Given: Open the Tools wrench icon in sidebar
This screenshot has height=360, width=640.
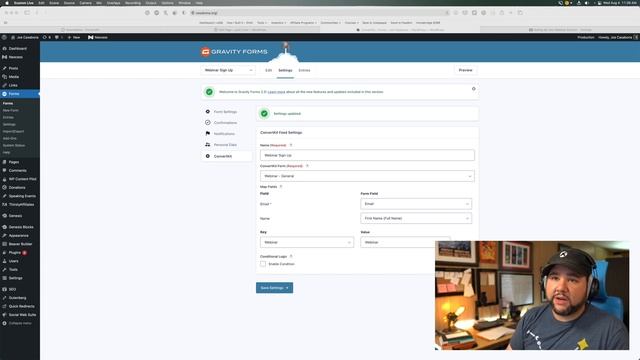Looking at the screenshot, I should point(4,269).
